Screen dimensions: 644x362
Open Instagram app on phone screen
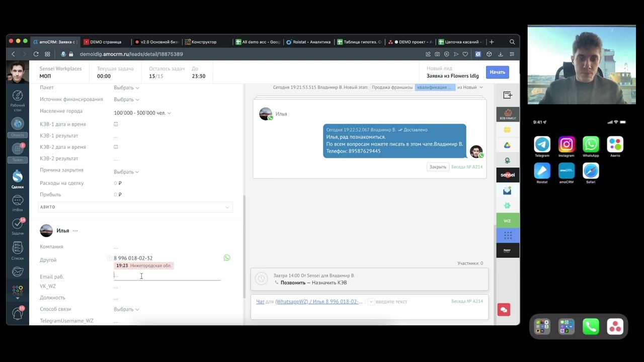coord(566,145)
